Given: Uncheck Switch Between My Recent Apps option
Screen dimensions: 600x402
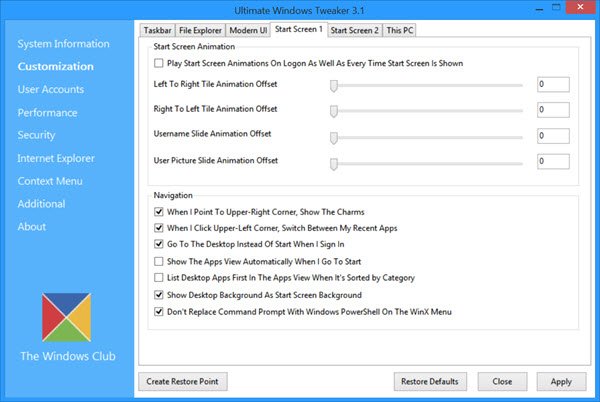Looking at the screenshot, I should pyautogui.click(x=158, y=228).
